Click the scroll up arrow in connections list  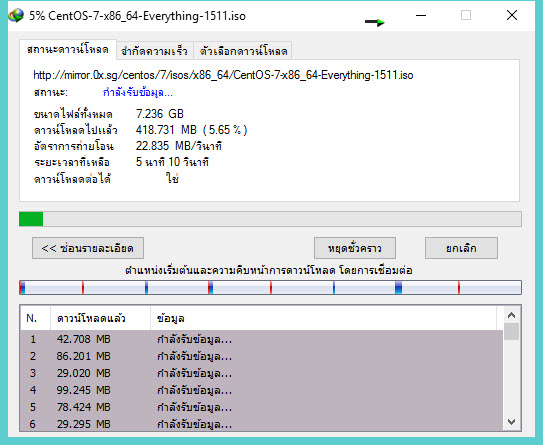(x=511, y=315)
